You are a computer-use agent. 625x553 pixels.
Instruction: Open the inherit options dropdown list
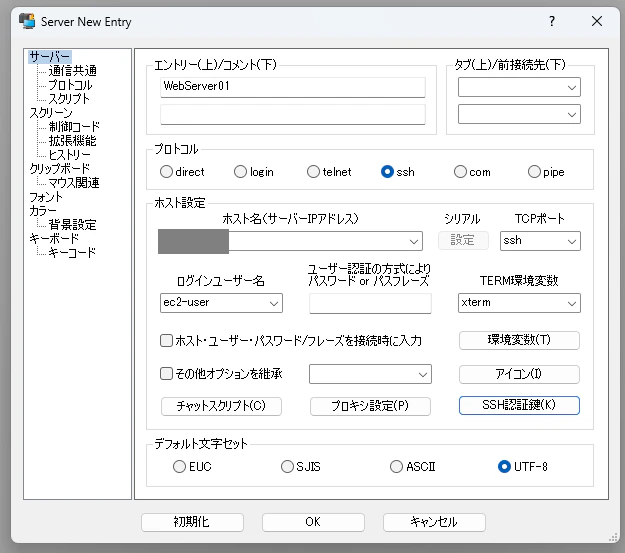370,374
